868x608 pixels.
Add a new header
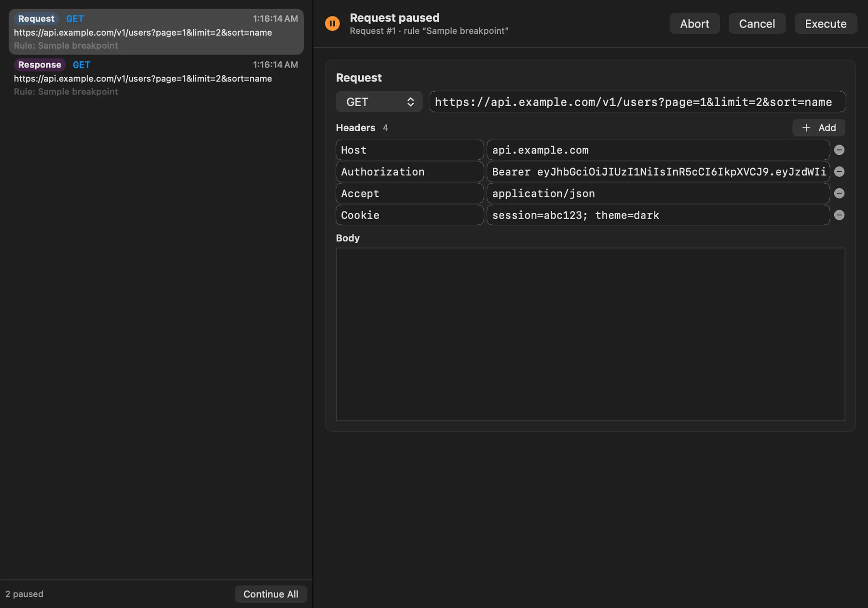click(x=819, y=128)
